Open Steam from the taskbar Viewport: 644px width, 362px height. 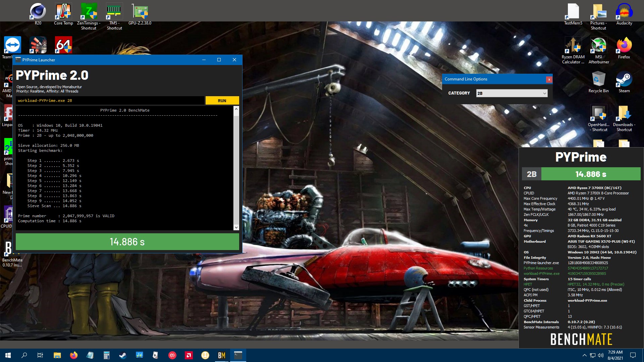(x=123, y=355)
